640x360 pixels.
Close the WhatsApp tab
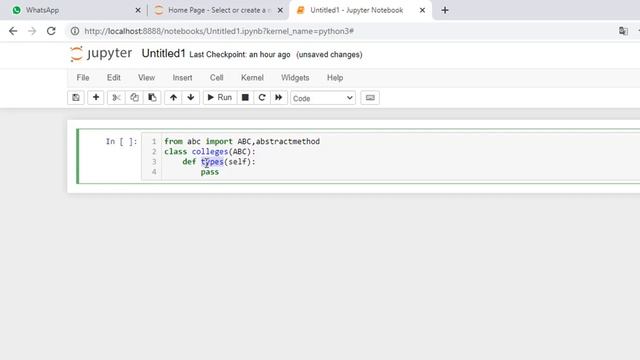click(138, 10)
